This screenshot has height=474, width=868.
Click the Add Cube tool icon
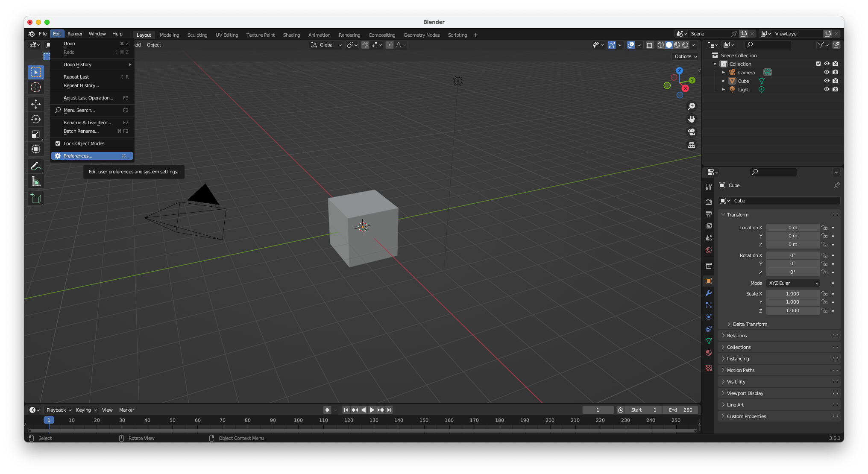[36, 198]
